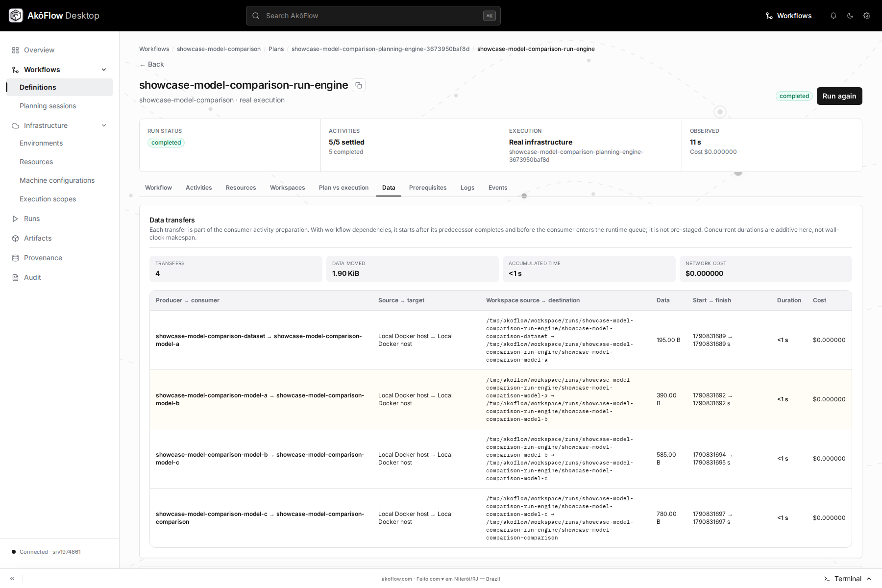Open the Prerequisites tab
Screen dimensions: 882x588
pos(428,188)
